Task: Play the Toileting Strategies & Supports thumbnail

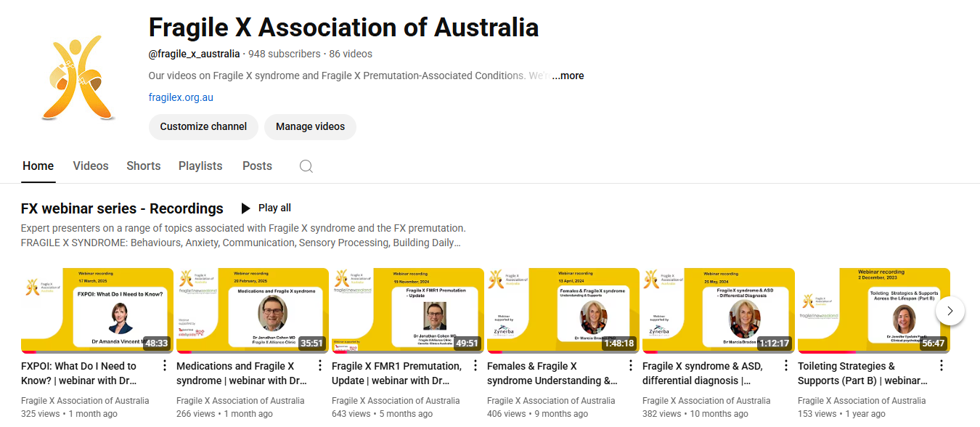Action: (x=871, y=310)
